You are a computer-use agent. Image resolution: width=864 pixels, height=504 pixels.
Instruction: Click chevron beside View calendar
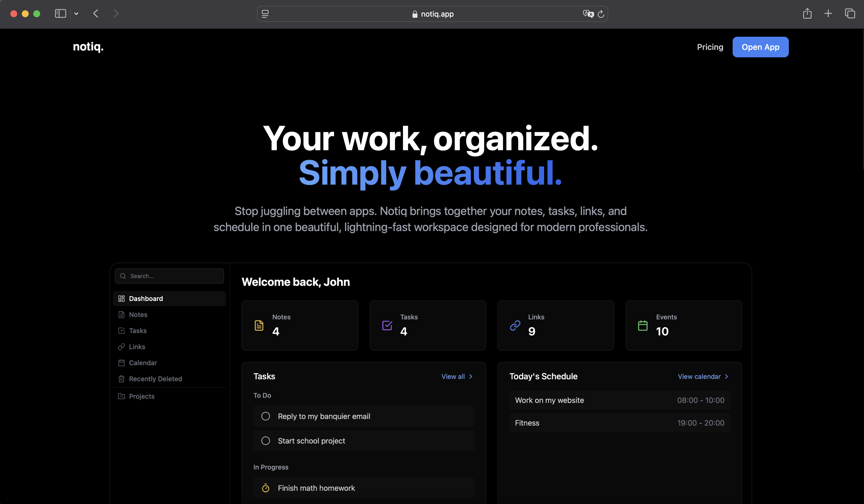click(x=726, y=376)
